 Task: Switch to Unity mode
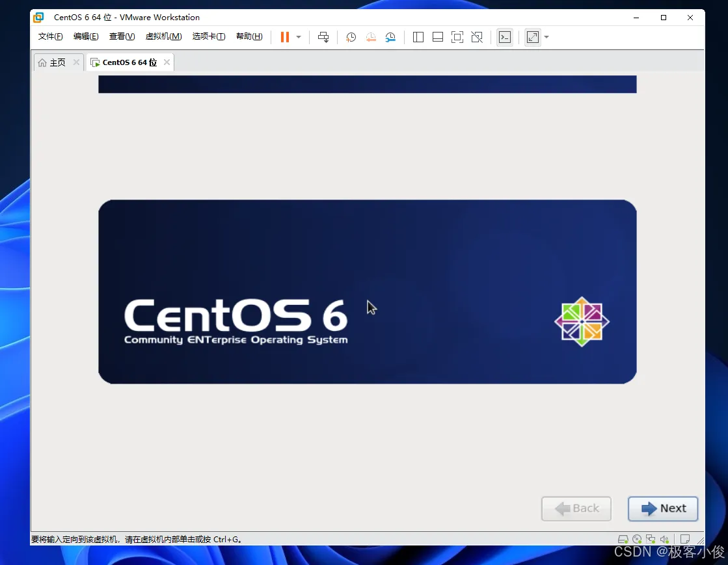pos(477,37)
